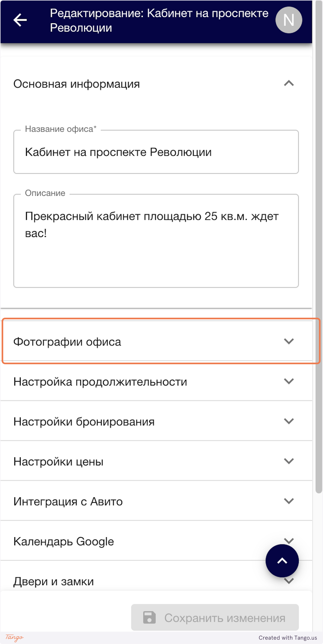The width and height of the screenshot is (323, 644).
Task: Click the Описание text area
Action: pos(156,242)
